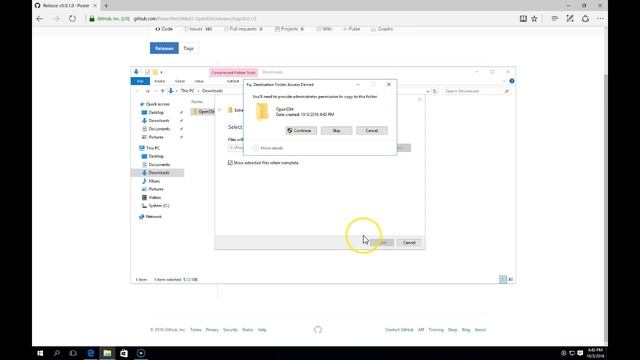Click the Search Downloads field

pyautogui.click(x=476, y=91)
